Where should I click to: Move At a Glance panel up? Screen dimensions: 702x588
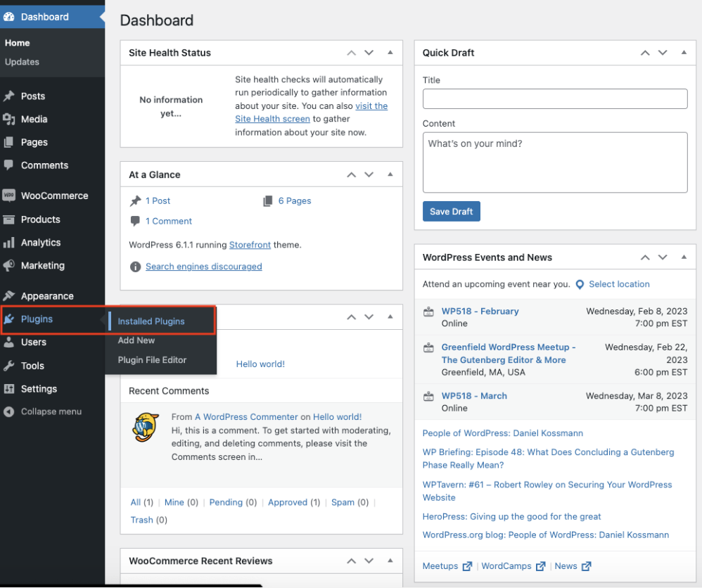click(352, 174)
